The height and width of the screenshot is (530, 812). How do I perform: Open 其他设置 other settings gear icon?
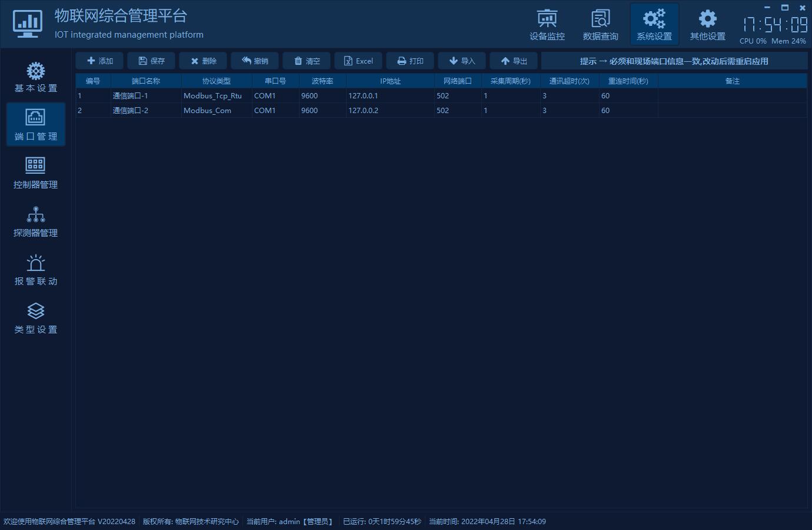(x=707, y=25)
